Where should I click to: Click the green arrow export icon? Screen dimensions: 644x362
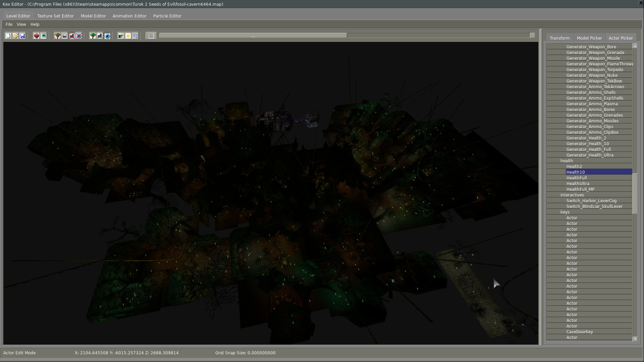click(121, 36)
